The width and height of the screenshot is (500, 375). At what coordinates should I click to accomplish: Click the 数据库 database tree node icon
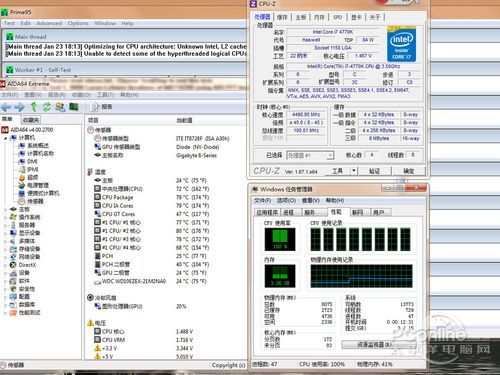point(13,305)
